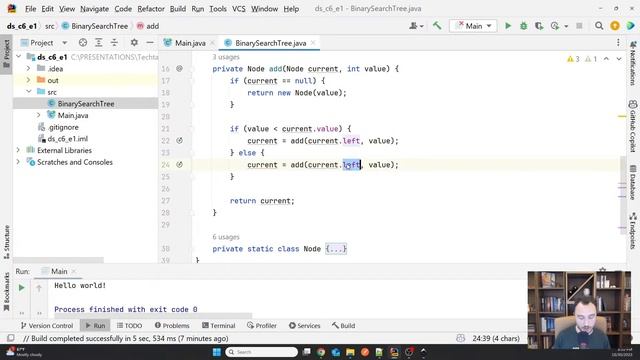The image size is (640, 360).
Task: Expand External Libraries node
Action: click(x=18, y=150)
